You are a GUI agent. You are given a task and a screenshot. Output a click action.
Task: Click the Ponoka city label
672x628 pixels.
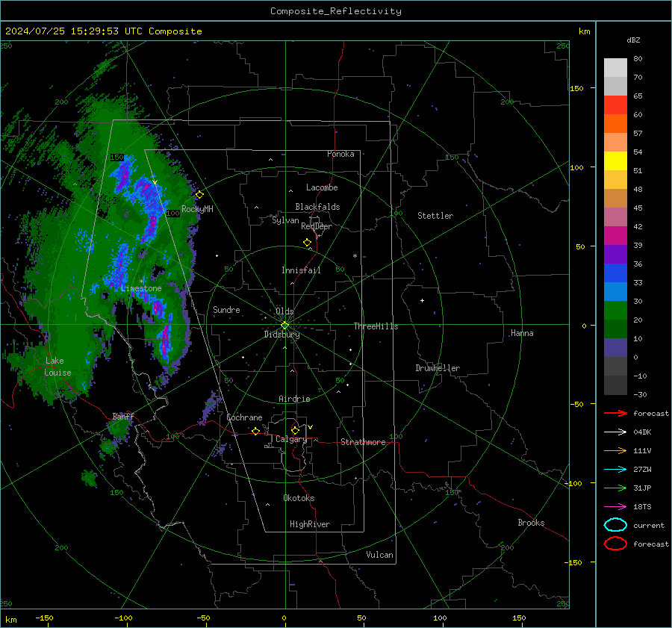(340, 154)
